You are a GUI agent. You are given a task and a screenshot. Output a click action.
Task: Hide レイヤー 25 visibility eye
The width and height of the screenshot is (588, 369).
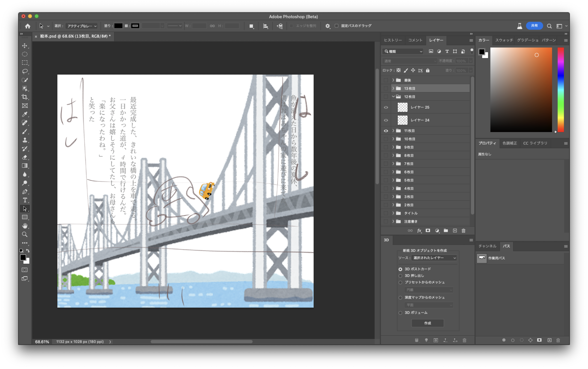[386, 107]
